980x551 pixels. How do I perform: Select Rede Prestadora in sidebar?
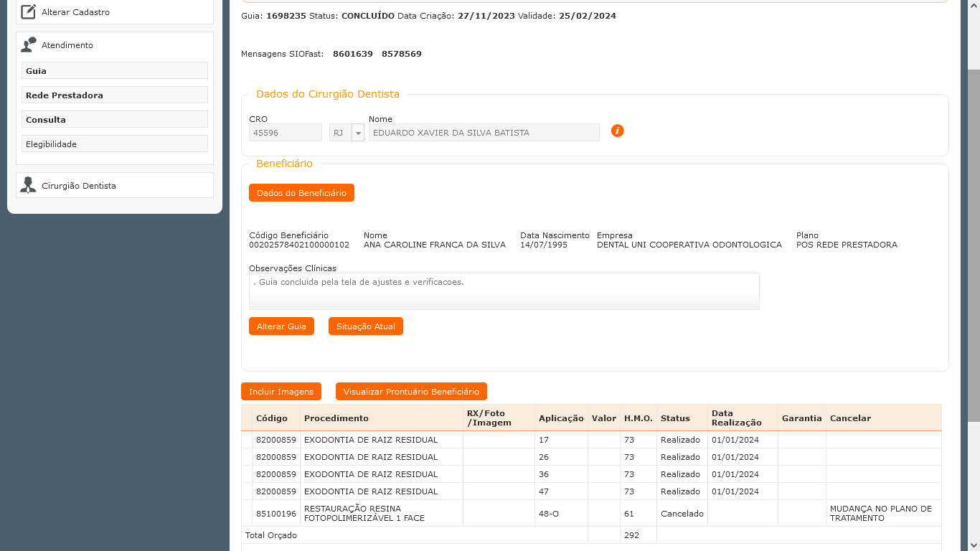click(115, 95)
